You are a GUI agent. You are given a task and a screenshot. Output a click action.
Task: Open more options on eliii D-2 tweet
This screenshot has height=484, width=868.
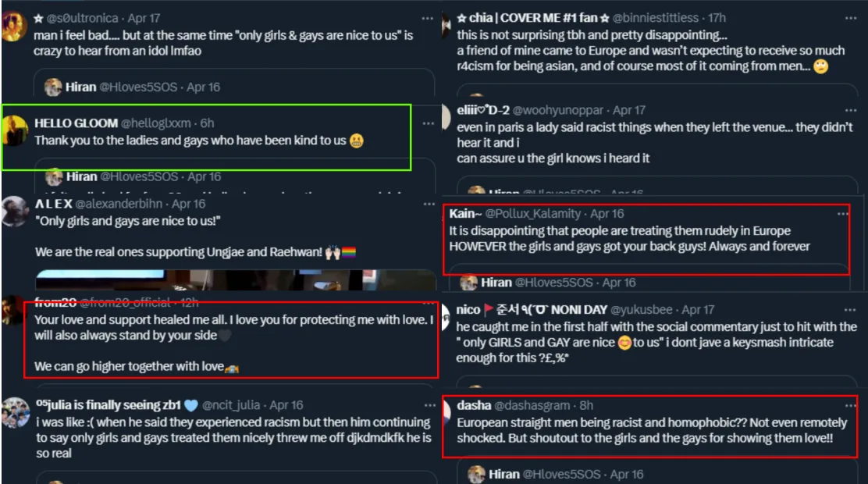[x=851, y=110]
